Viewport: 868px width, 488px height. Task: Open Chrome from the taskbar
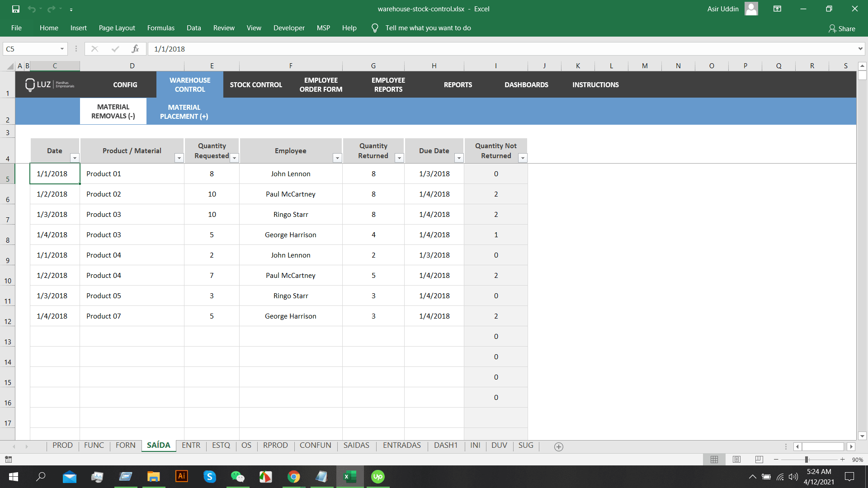coord(294,477)
